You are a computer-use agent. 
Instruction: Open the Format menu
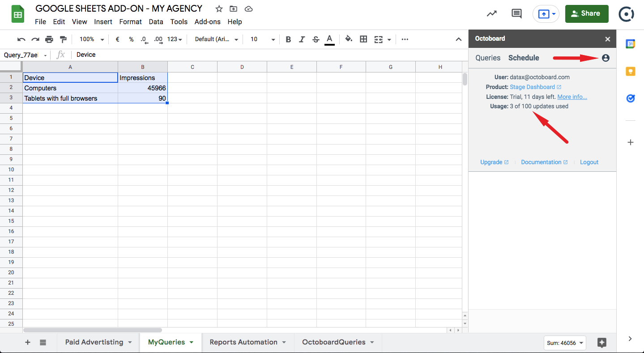tap(131, 21)
